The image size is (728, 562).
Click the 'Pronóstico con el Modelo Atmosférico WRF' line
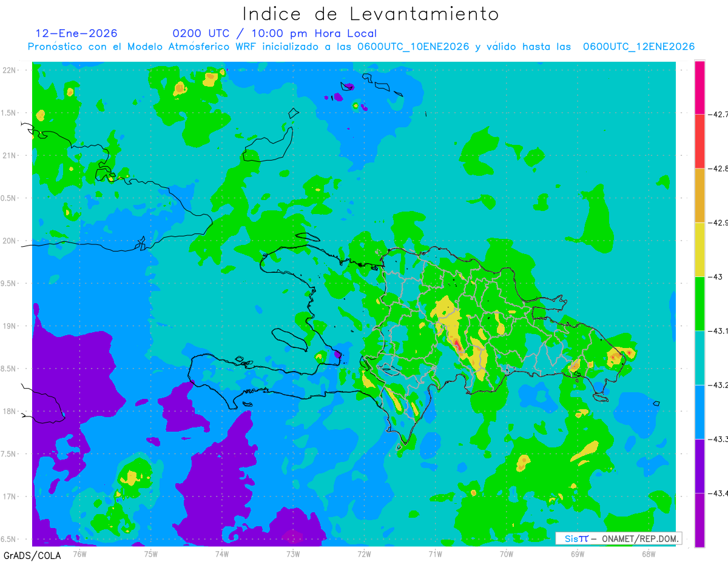pos(361,47)
